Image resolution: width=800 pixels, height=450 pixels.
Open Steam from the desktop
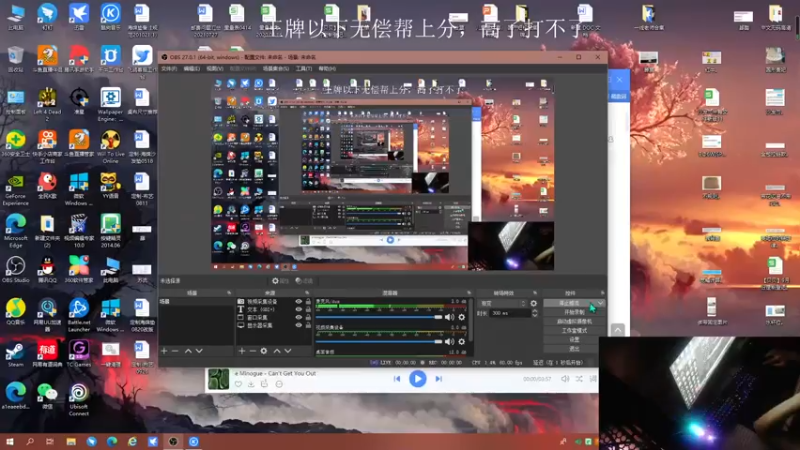point(15,355)
